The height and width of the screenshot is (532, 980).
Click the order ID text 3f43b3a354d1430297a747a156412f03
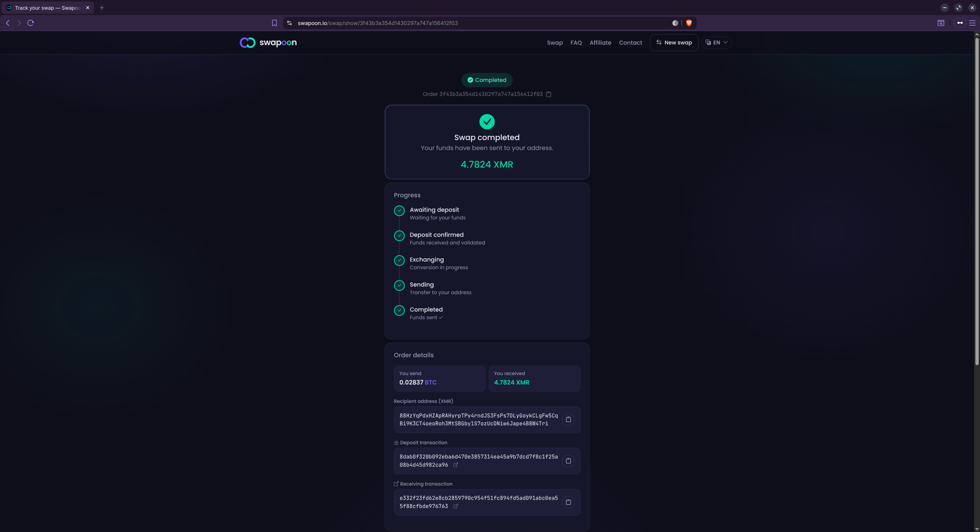pyautogui.click(x=491, y=94)
